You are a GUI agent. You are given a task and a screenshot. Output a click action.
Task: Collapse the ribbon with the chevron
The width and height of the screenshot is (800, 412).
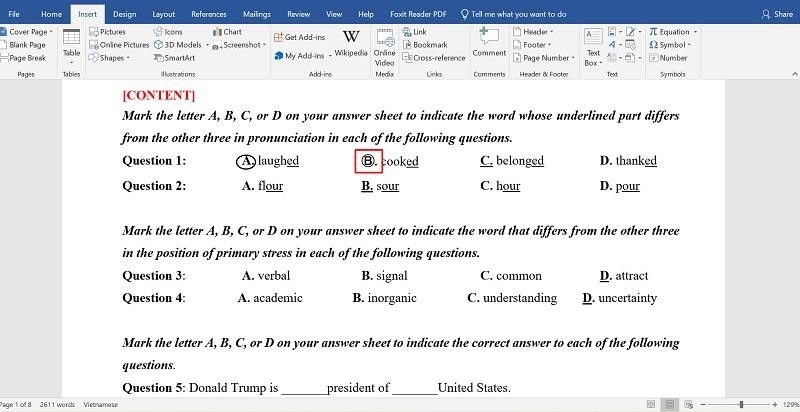pyautogui.click(x=795, y=74)
